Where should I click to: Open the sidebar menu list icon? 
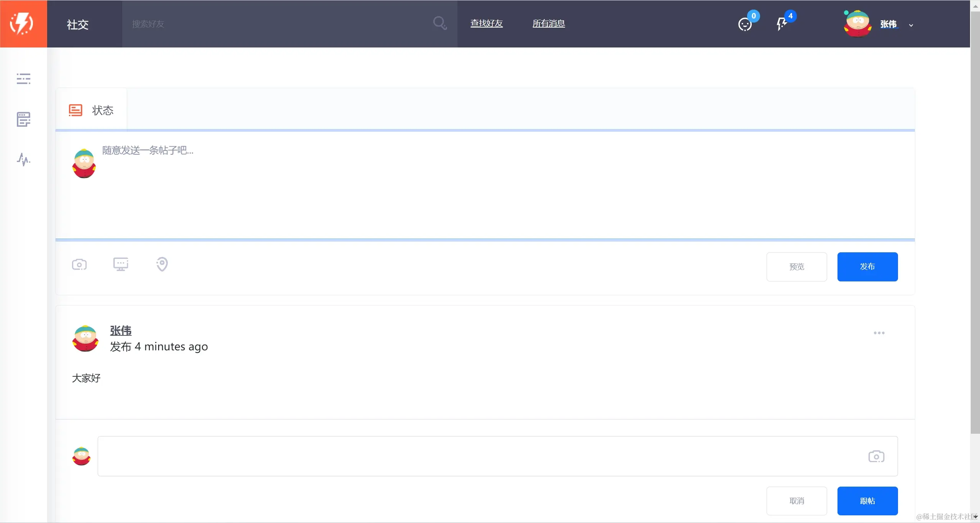tap(23, 78)
